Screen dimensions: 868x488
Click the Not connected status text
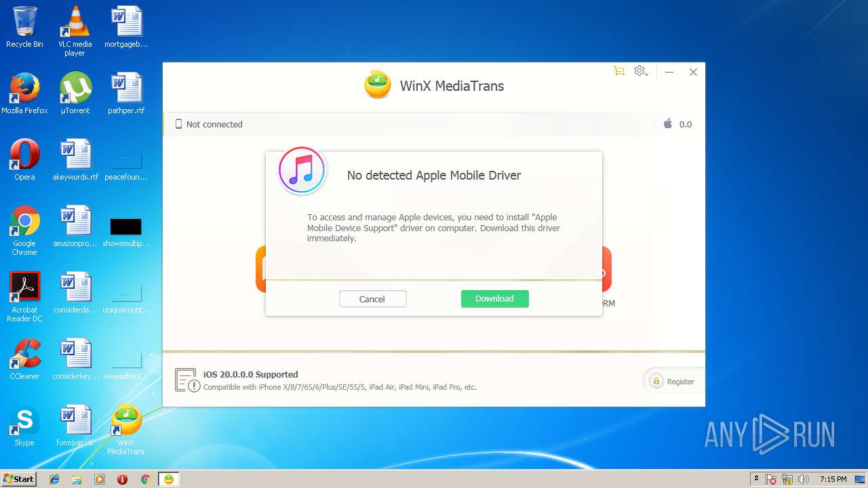[x=214, y=124]
